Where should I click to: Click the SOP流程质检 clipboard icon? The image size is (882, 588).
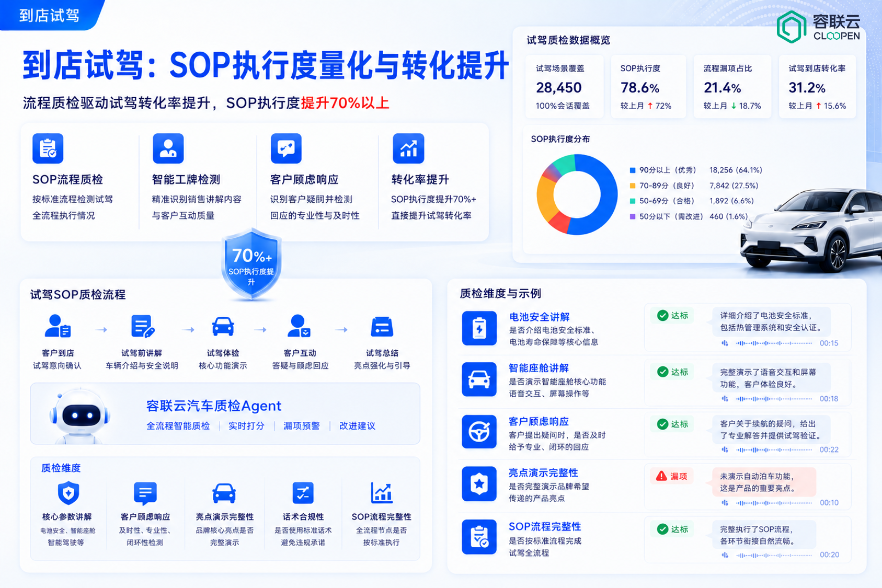[48, 148]
